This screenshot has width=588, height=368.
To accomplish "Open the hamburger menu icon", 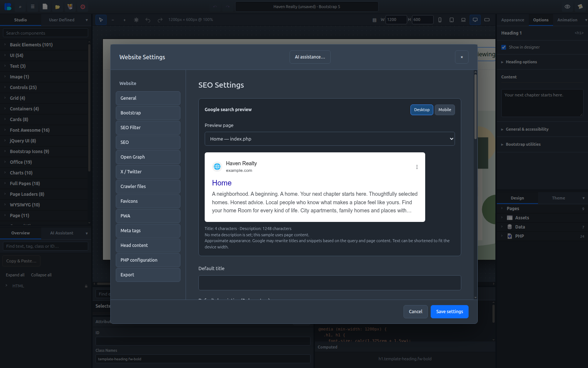I will [33, 7].
